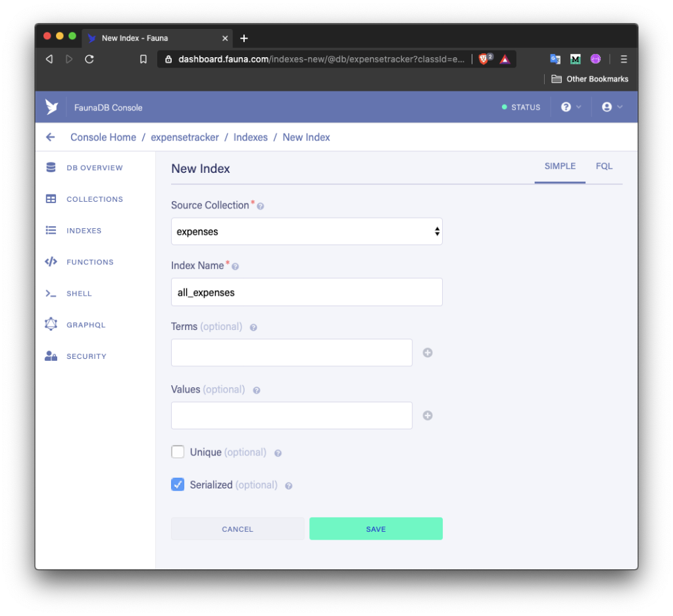Enable the Unique option
The height and width of the screenshot is (616, 673).
pyautogui.click(x=177, y=452)
